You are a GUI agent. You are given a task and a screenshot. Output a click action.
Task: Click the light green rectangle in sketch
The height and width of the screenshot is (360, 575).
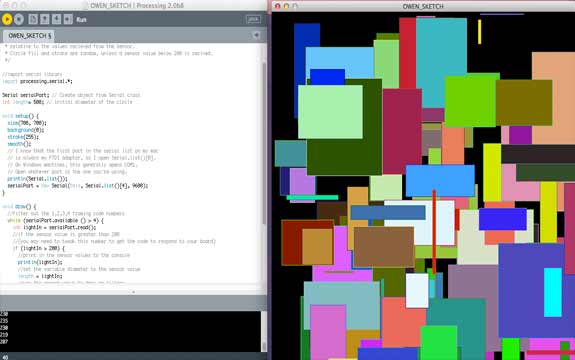click(330, 112)
